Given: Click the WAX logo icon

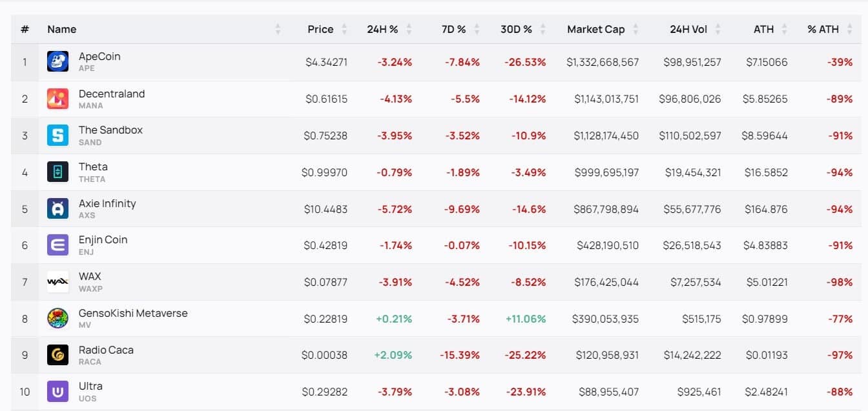Looking at the screenshot, I should pyautogui.click(x=57, y=282).
